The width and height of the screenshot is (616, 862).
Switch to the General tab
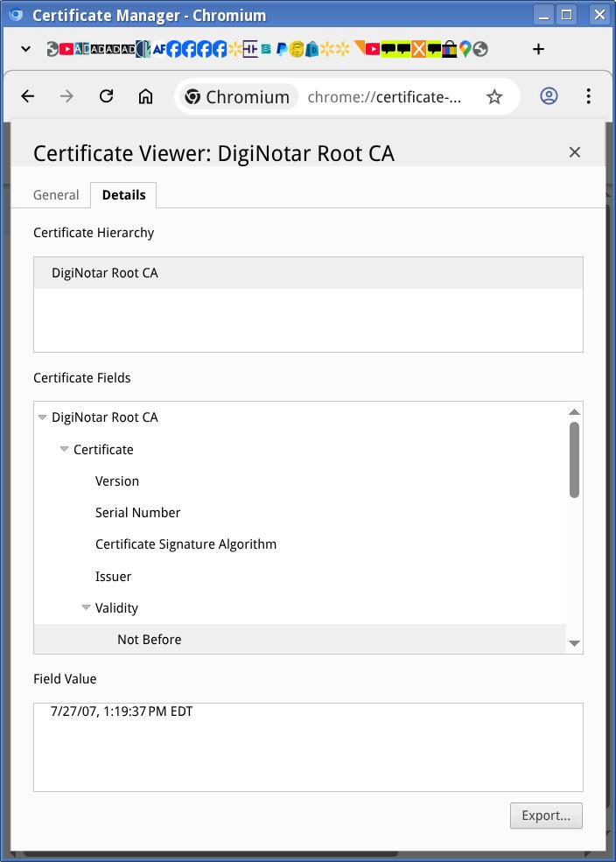click(x=56, y=195)
